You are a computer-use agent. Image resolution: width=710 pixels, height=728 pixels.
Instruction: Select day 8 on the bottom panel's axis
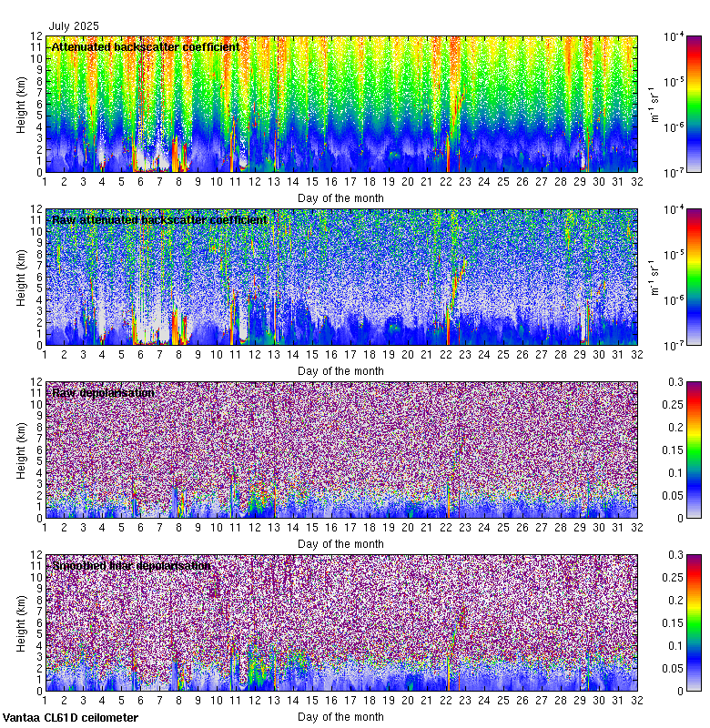(178, 701)
